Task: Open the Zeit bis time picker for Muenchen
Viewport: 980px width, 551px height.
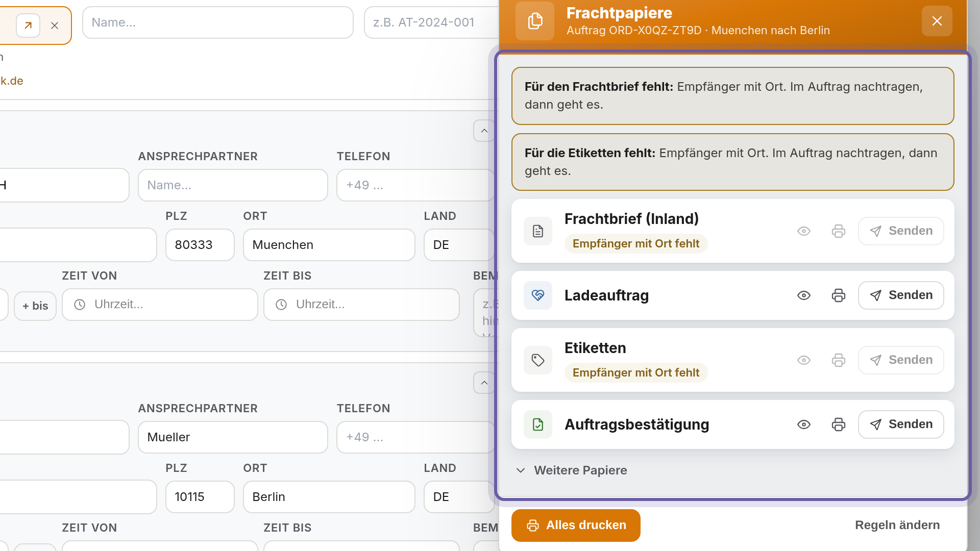Action: 361,305
